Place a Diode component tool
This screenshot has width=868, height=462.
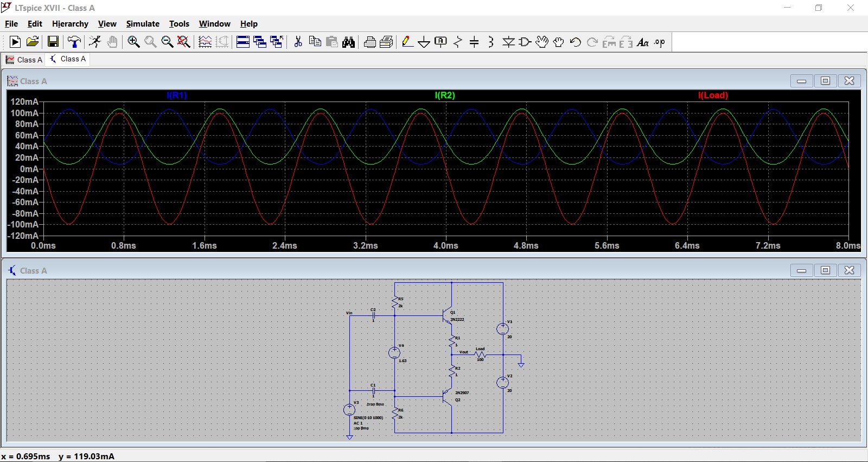[508, 42]
